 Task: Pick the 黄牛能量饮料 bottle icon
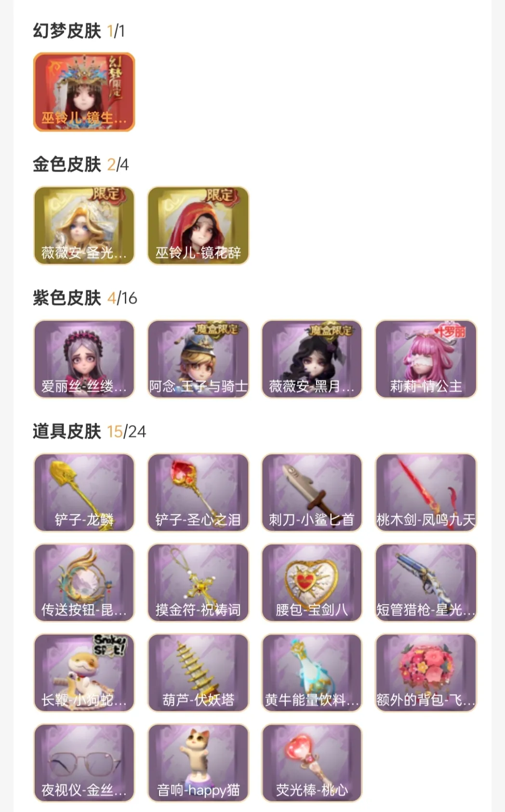[x=312, y=673]
